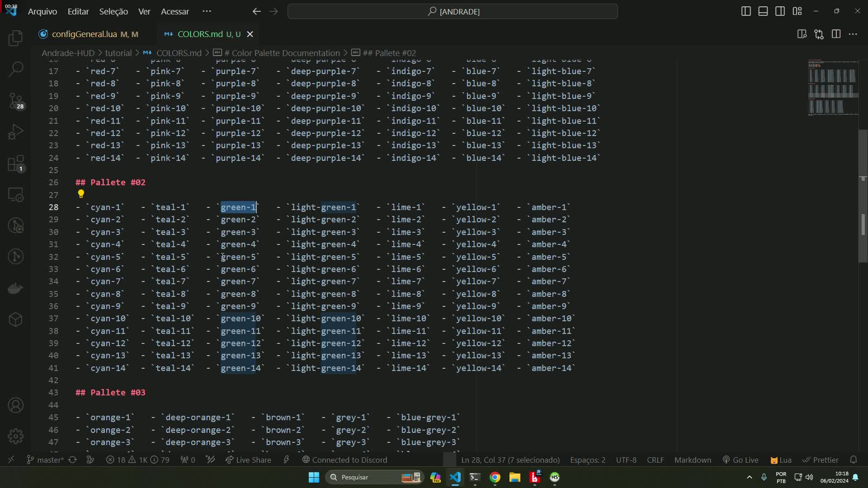
Task: Open the Docker view in activity bar
Action: [x=16, y=288]
